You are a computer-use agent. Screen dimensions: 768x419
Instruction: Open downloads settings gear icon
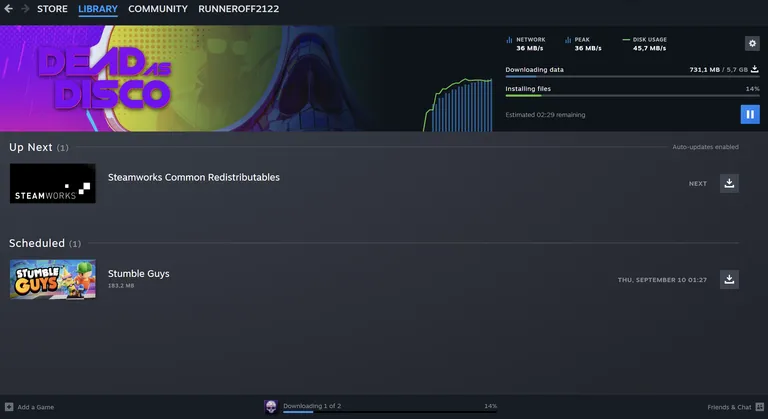pyautogui.click(x=752, y=44)
